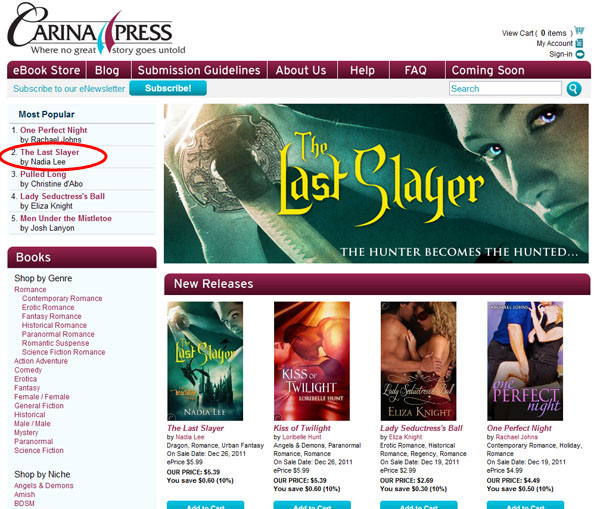
Task: Click author Loribelle Hunt link
Action: click(x=302, y=437)
